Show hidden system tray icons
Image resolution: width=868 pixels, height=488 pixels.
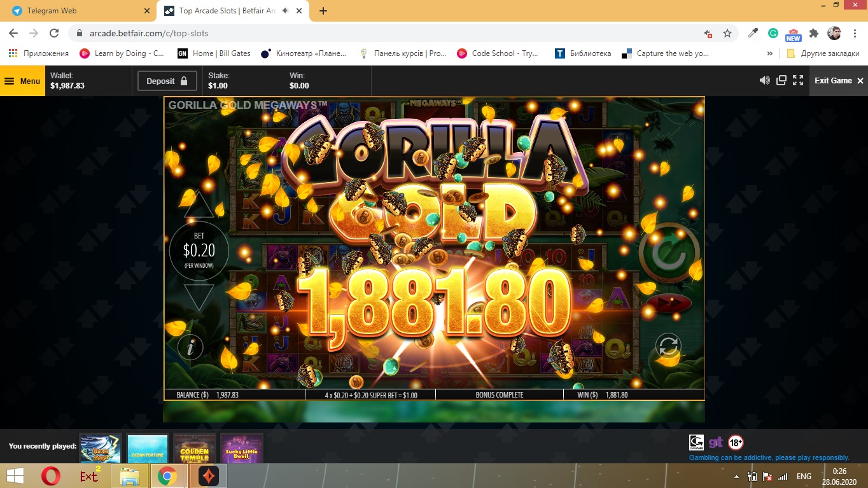736,477
